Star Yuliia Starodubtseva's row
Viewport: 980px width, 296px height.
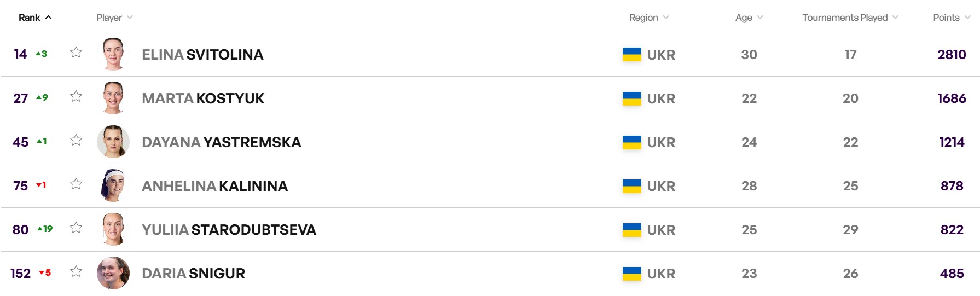[76, 228]
